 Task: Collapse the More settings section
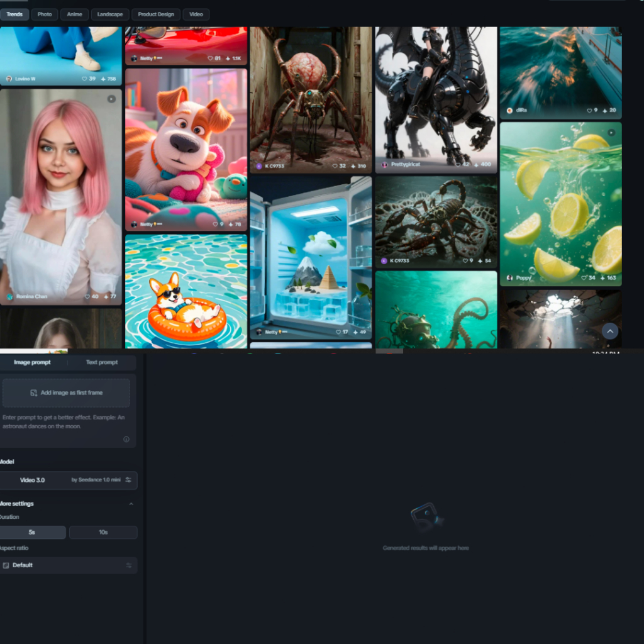pos(131,504)
